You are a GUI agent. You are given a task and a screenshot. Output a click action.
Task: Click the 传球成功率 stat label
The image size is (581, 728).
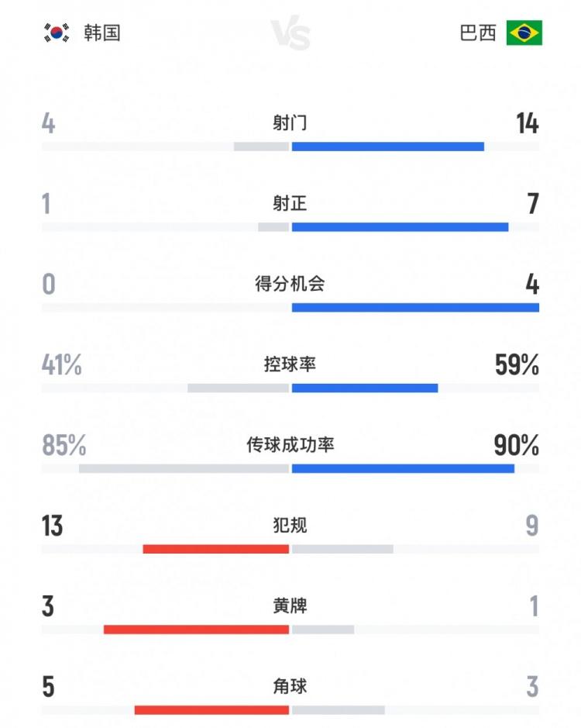pos(290,445)
